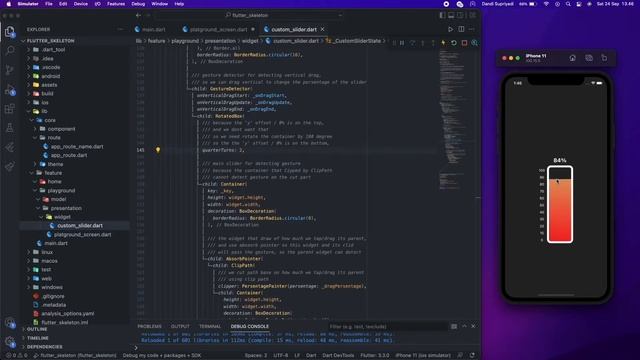Open Dart DevTools widget inspector icon

pos(474,42)
